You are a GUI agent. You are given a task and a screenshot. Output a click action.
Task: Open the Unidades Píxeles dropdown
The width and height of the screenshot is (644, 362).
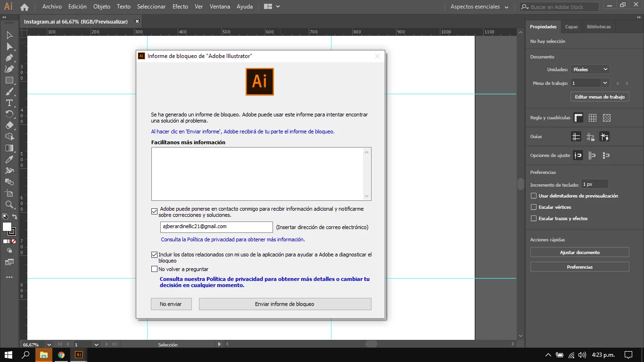pyautogui.click(x=590, y=69)
